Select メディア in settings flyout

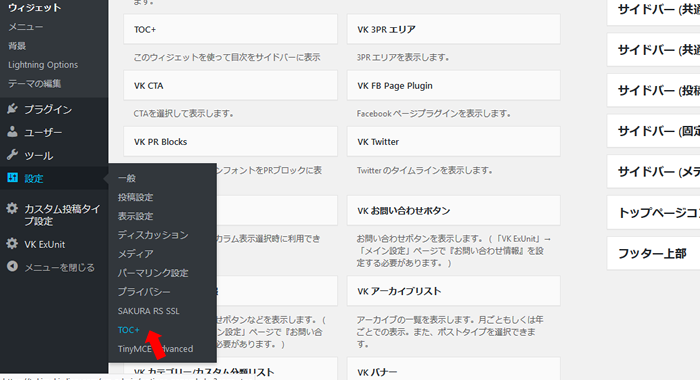tap(136, 254)
